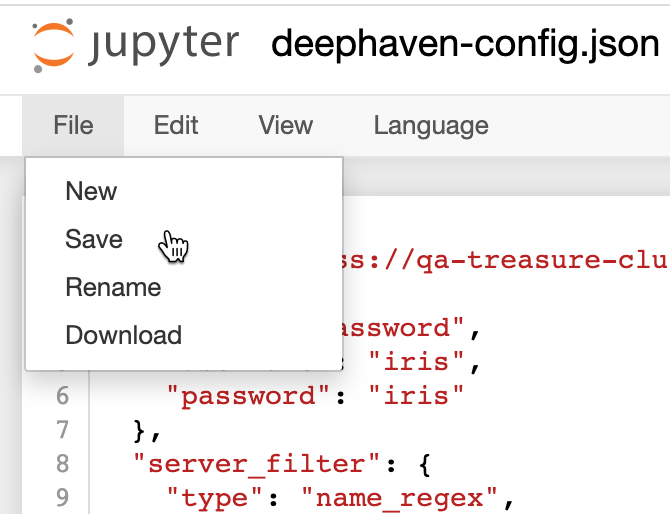Image resolution: width=670 pixels, height=514 pixels.
Task: Open the File menu
Action: [x=74, y=125]
